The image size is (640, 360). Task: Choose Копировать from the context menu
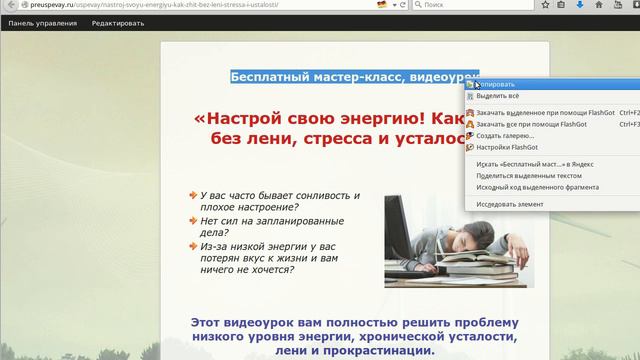553,84
